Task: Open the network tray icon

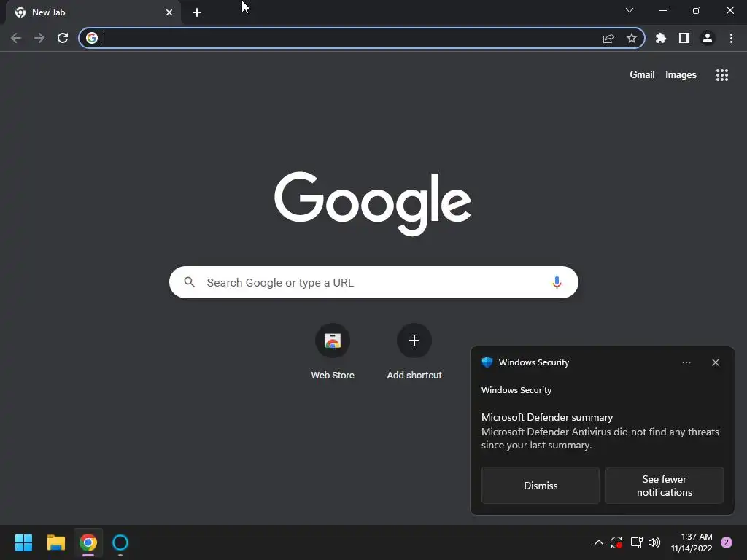Action: point(636,542)
